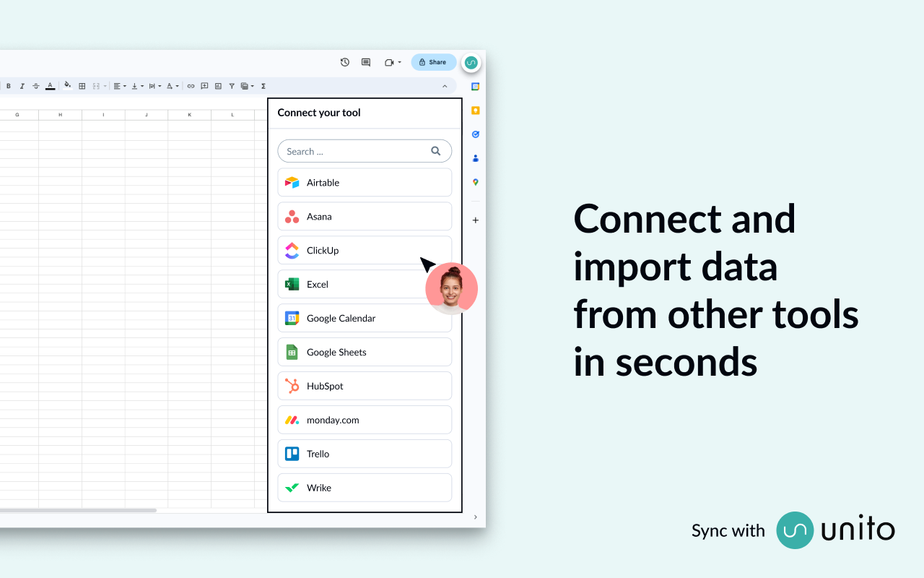Image resolution: width=924 pixels, height=578 pixels.
Task: Select the HubSpot tool
Action: tap(365, 387)
